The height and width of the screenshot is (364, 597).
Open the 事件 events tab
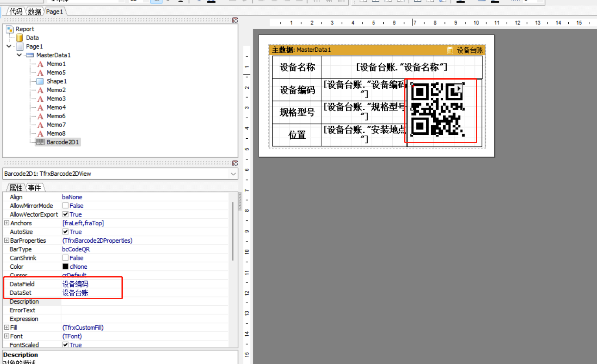click(34, 187)
